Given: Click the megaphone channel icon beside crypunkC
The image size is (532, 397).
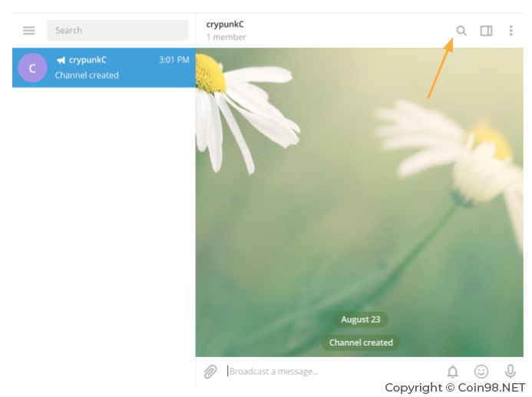Looking at the screenshot, I should (x=61, y=61).
